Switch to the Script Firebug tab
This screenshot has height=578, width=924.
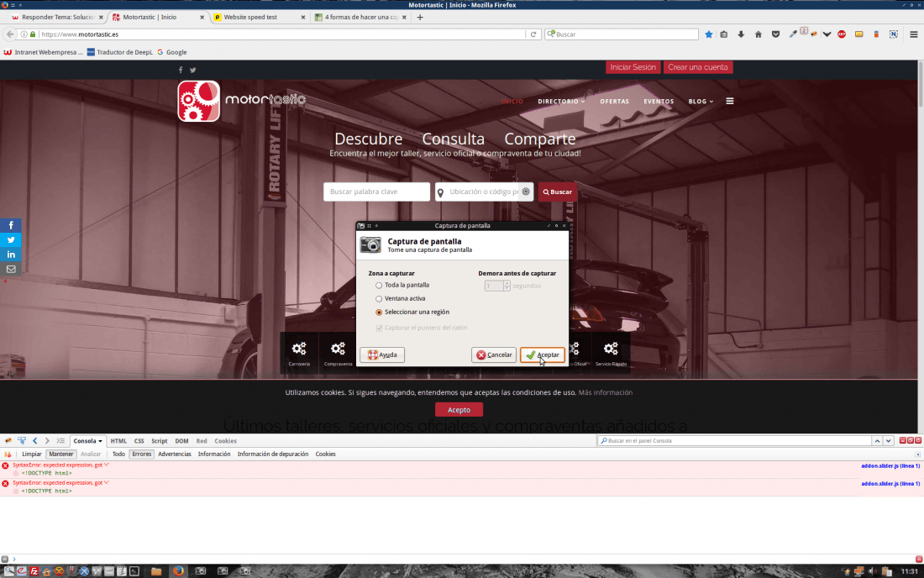159,441
